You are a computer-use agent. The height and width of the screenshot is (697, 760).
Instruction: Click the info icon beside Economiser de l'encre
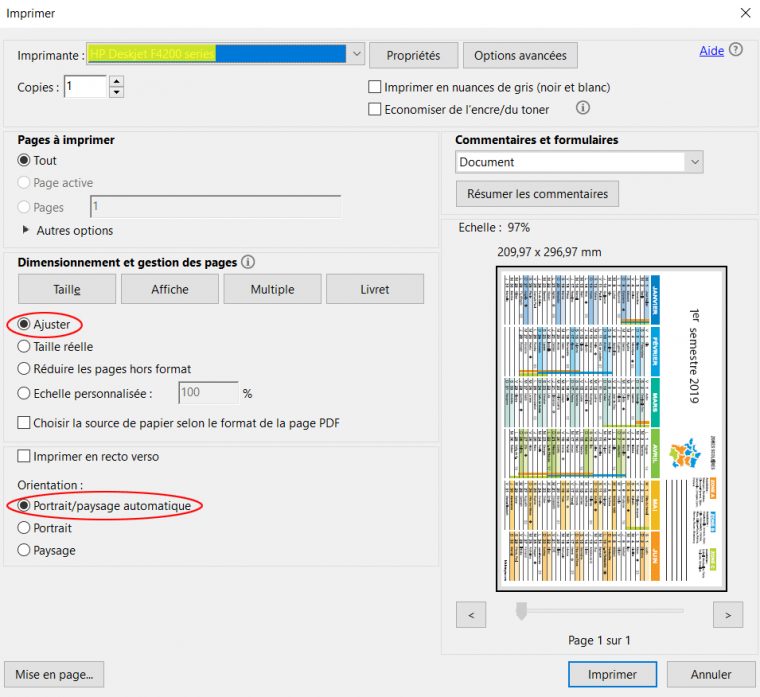click(583, 108)
